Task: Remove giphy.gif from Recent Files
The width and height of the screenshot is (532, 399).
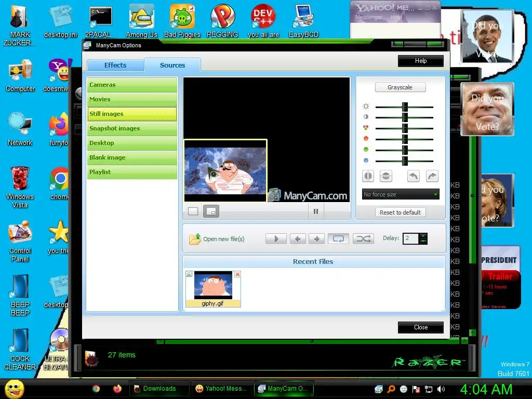Action: coord(237,274)
